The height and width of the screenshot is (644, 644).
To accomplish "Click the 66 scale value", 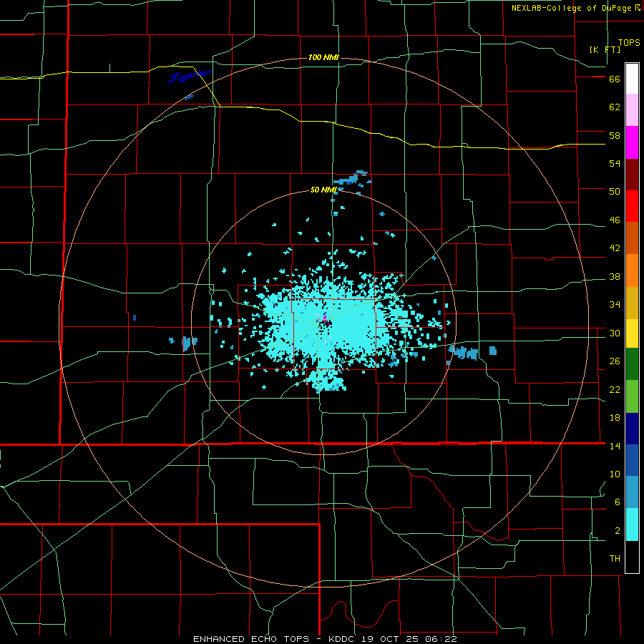I will pyautogui.click(x=615, y=79).
